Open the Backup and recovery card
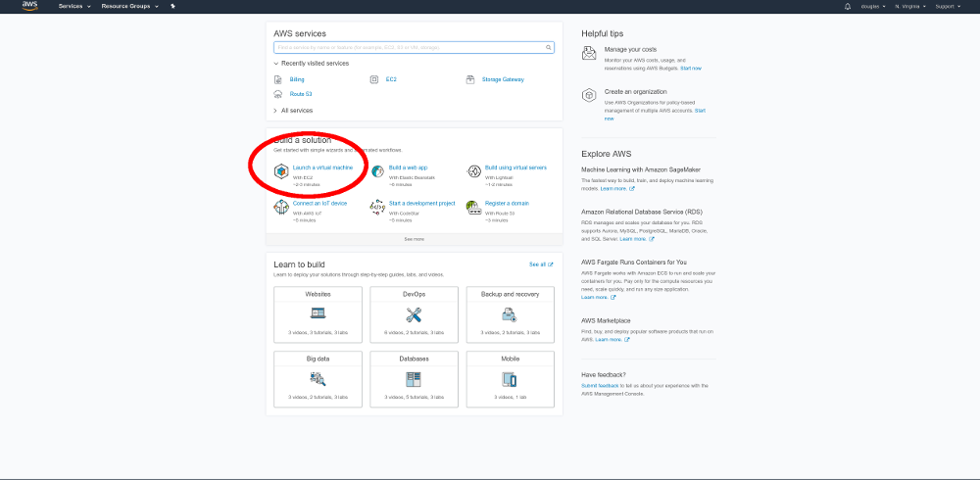The image size is (980, 480). [x=510, y=315]
